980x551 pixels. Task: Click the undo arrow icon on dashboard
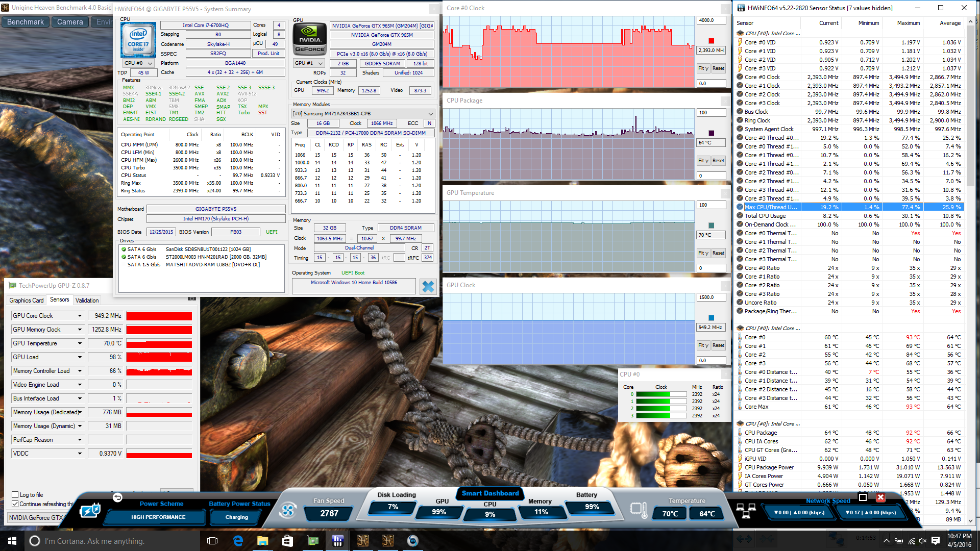[x=117, y=497]
